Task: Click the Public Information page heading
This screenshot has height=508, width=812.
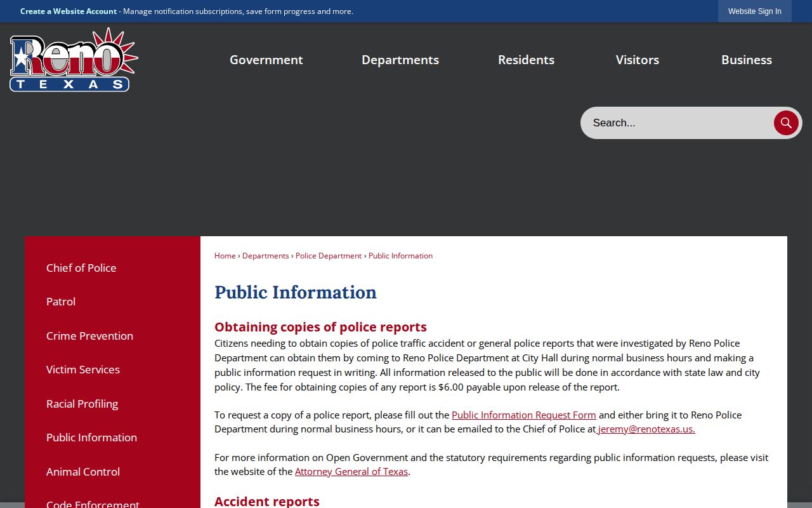Action: 296,292
